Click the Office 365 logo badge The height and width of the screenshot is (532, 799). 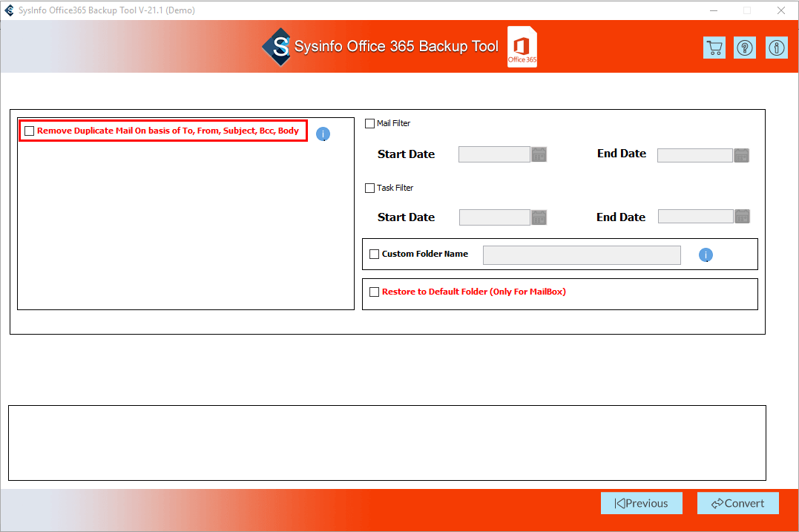tap(522, 46)
